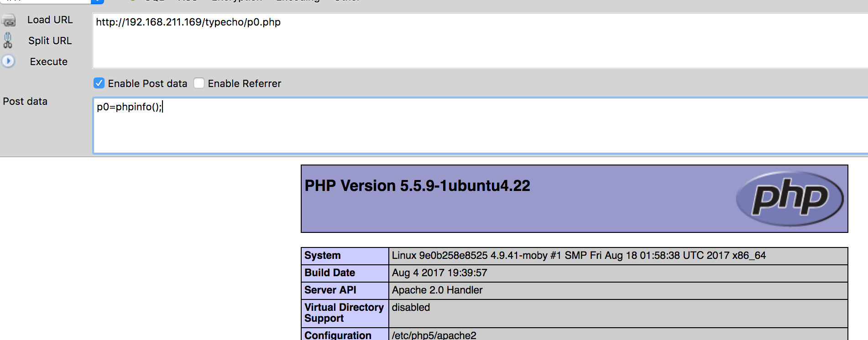The width and height of the screenshot is (868, 340).
Task: Click the Post data label
Action: [x=25, y=101]
